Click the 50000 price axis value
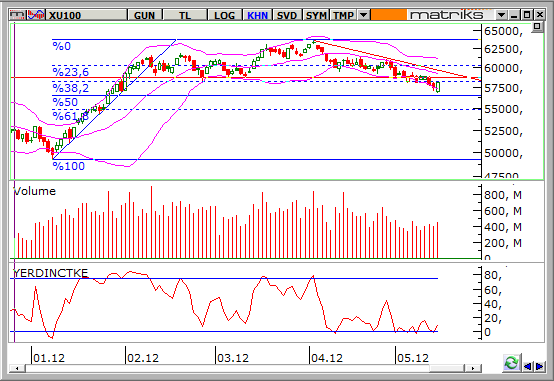 pos(503,153)
